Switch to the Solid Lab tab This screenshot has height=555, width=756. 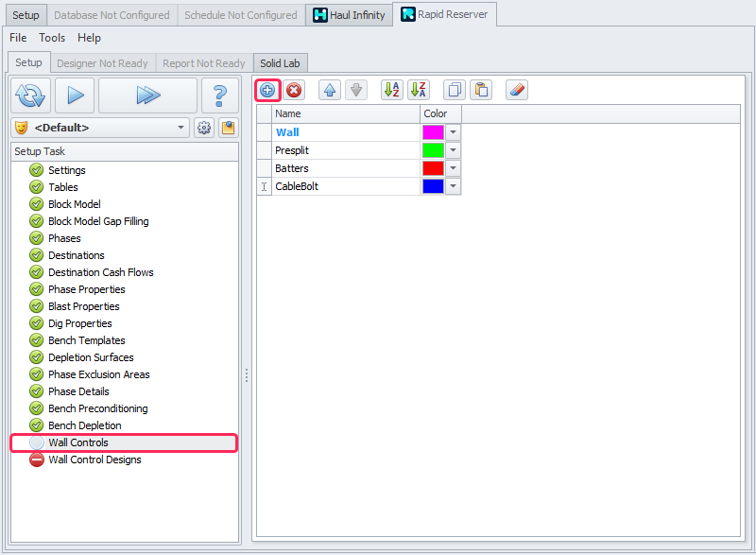279,63
